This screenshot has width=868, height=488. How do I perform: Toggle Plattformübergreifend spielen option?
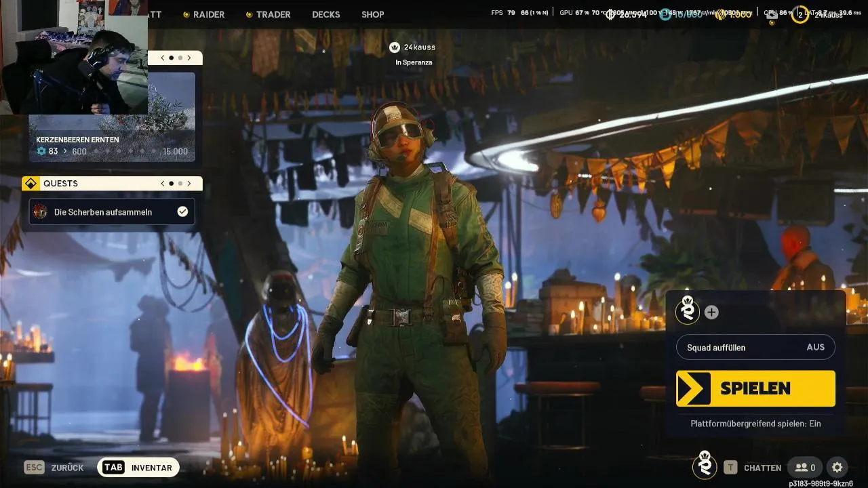point(755,424)
